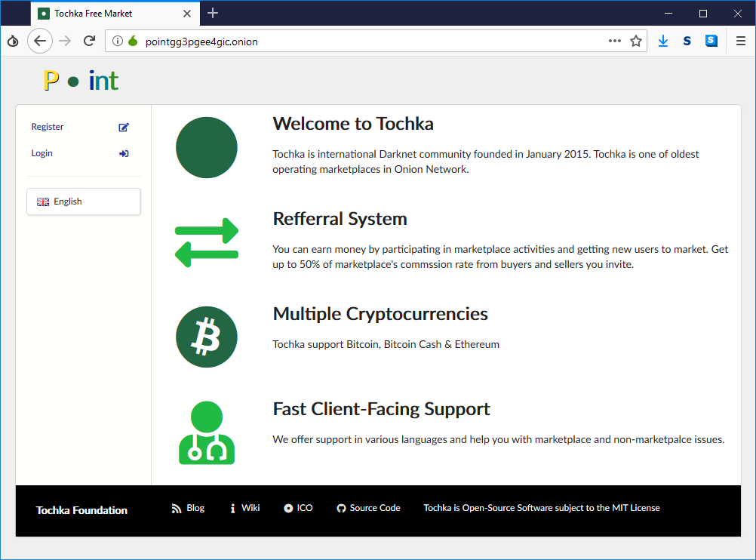Image resolution: width=756 pixels, height=560 pixels.
Task: Open the Login link
Action: coord(42,153)
